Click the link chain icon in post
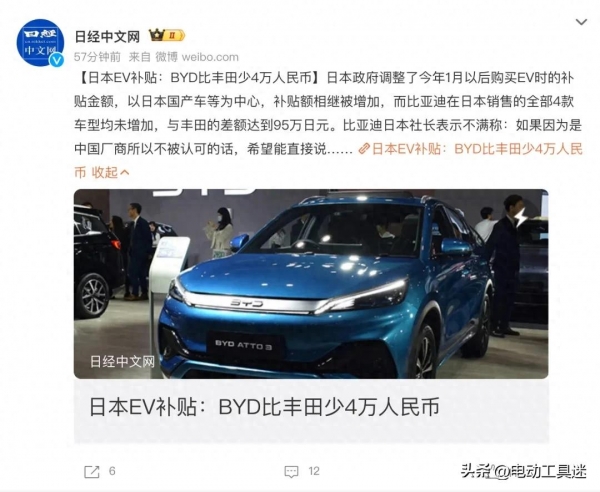The height and width of the screenshot is (492, 600). (364, 149)
